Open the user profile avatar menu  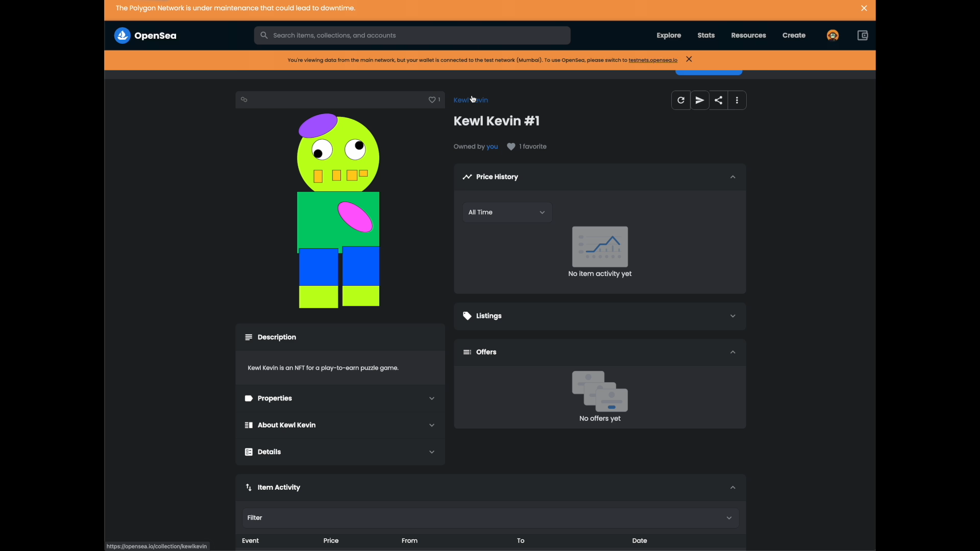[832, 35]
